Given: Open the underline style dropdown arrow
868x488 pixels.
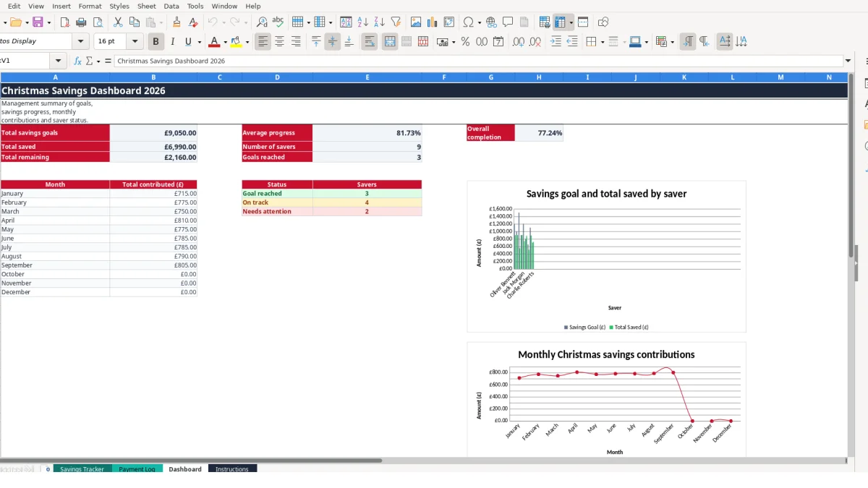Looking at the screenshot, I should click(200, 42).
